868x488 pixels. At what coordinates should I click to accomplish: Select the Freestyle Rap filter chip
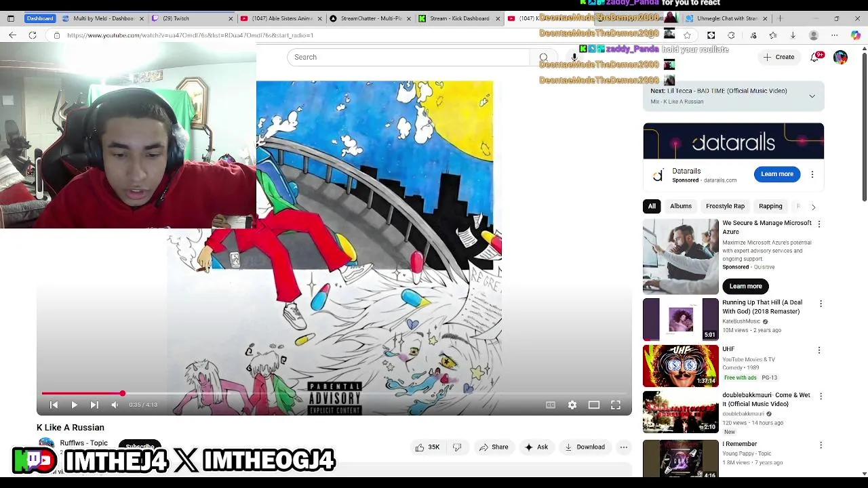point(725,206)
